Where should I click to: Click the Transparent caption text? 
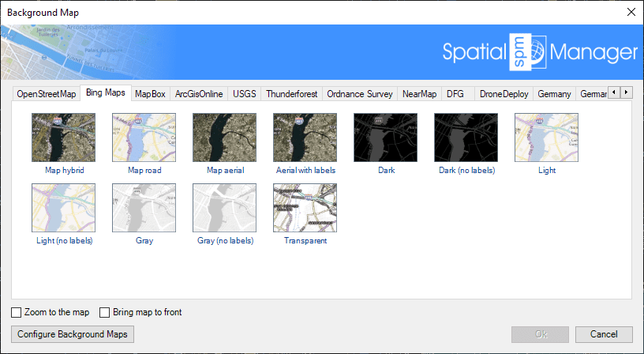(305, 240)
